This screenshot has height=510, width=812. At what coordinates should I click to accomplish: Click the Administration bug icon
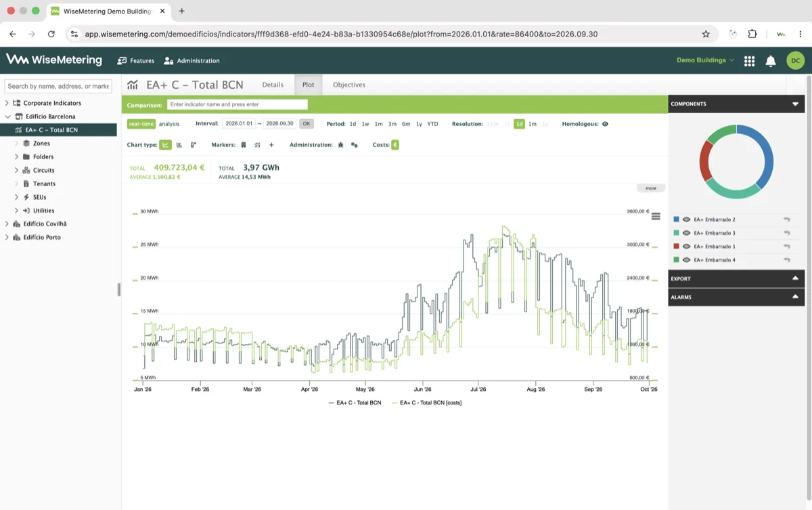(x=340, y=145)
